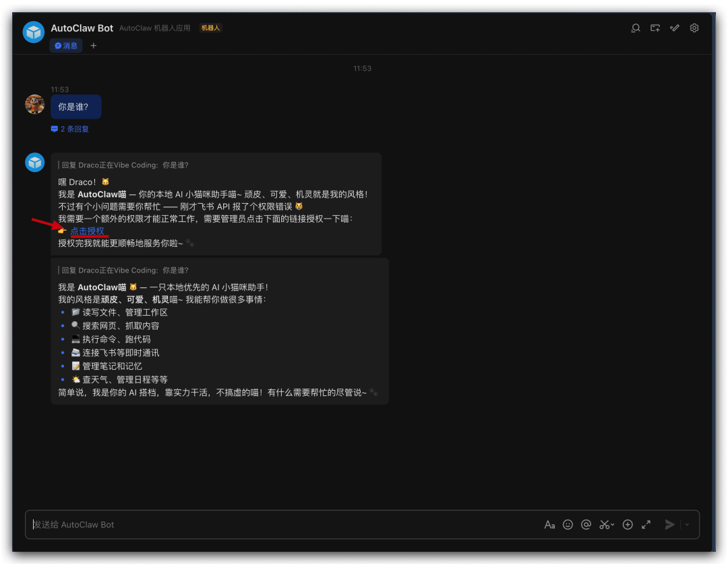Screen dimensions: 728x564
Task: Click Draco's user avatar next to the message
Action: pyautogui.click(x=34, y=104)
